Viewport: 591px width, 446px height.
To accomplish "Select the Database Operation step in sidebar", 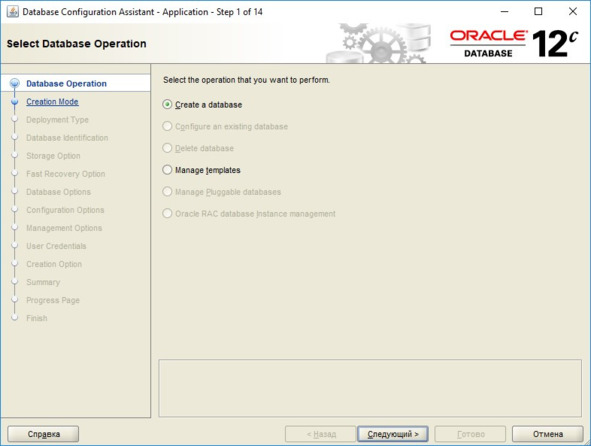I will [x=66, y=84].
